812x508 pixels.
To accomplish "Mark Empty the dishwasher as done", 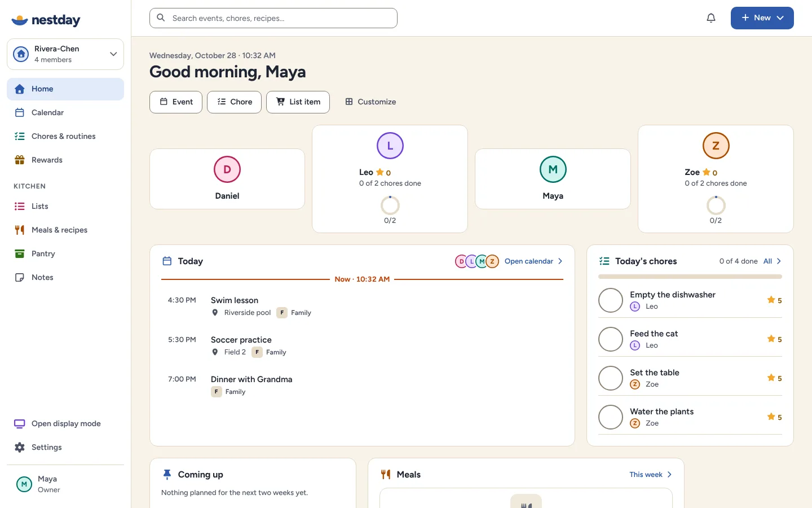I will tap(611, 300).
